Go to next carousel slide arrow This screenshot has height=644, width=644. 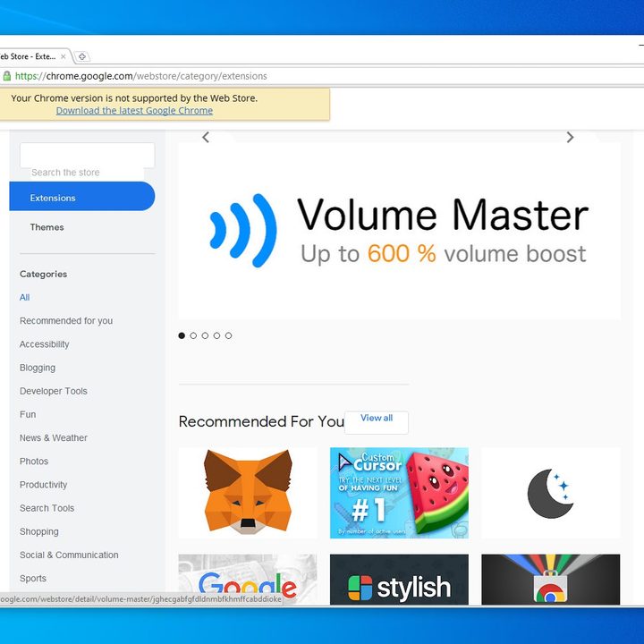click(x=570, y=137)
